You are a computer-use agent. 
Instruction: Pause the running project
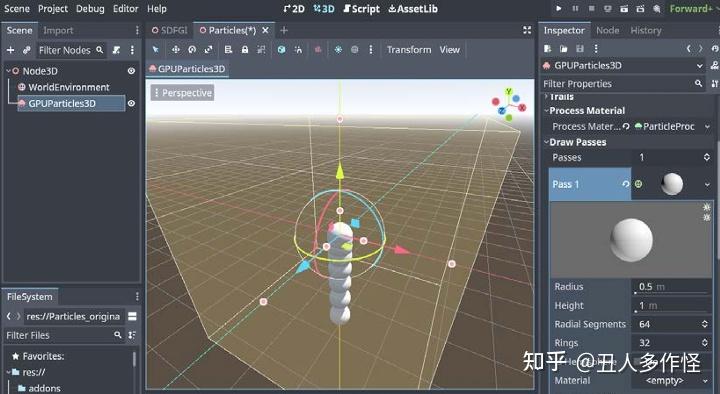[575, 8]
